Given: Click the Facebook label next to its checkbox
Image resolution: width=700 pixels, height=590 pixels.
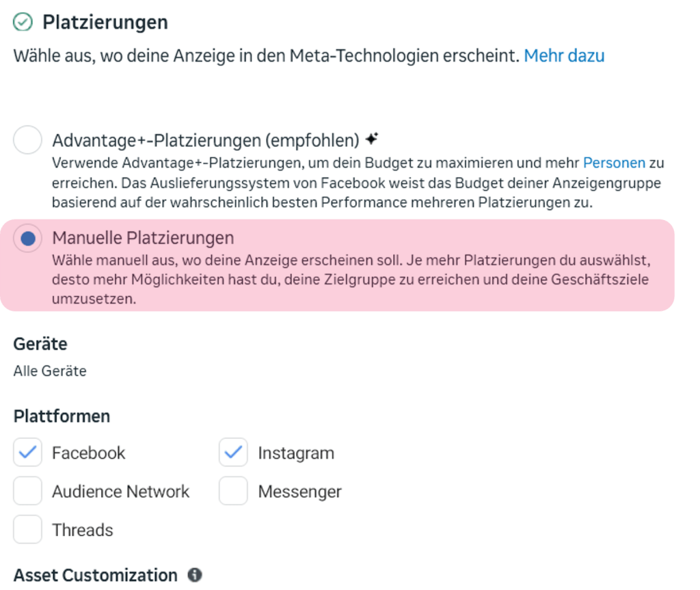Looking at the screenshot, I should pos(88,452).
